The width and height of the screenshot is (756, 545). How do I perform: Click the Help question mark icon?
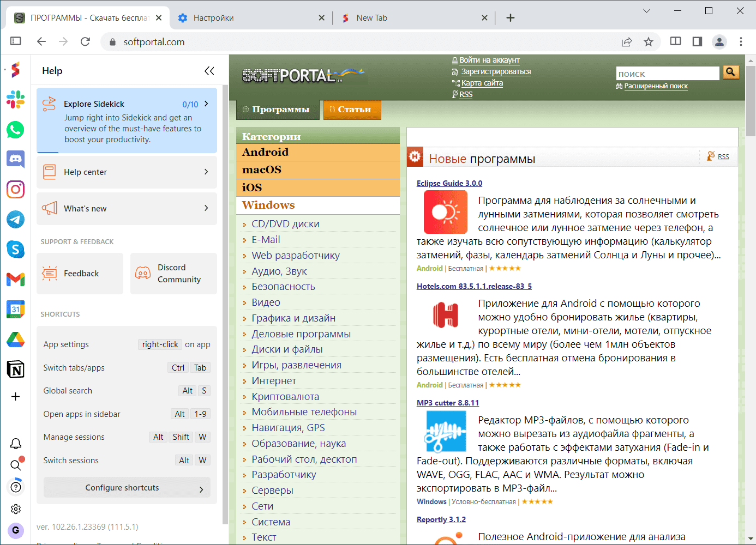16,487
